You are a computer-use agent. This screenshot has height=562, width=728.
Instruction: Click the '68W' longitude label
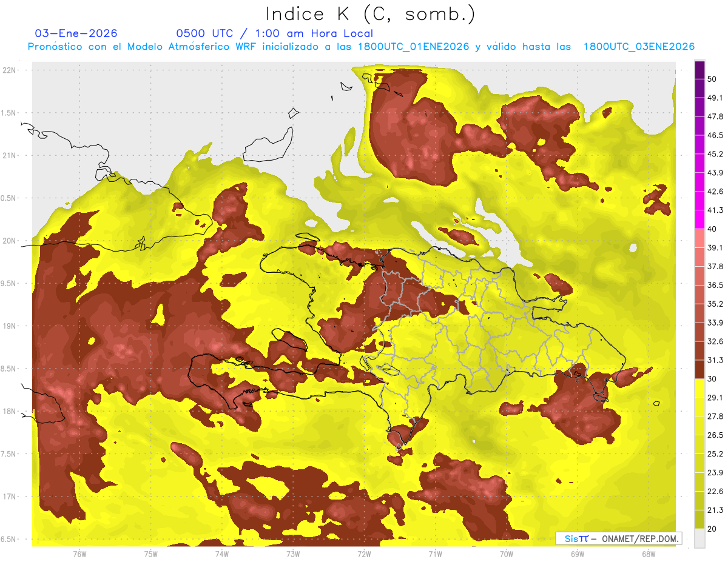[649, 554]
